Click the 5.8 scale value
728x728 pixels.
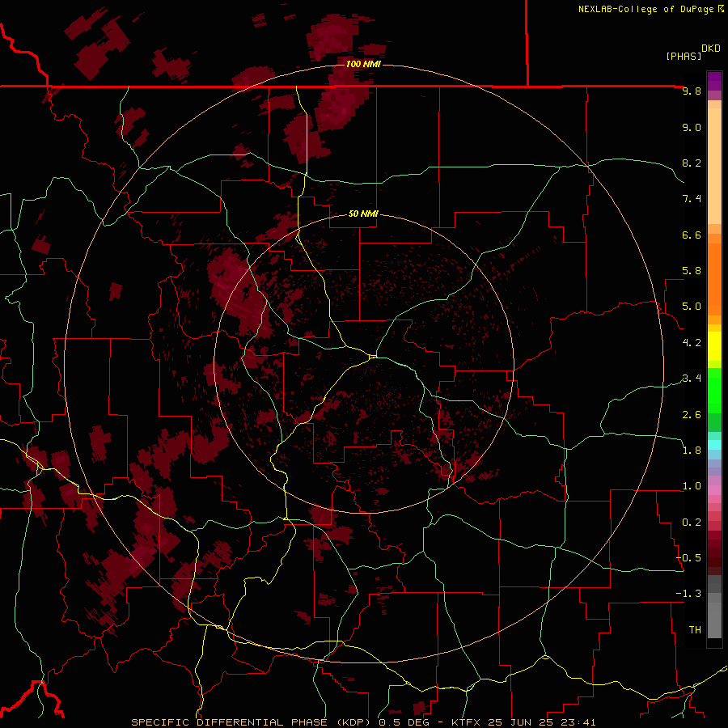[692, 271]
